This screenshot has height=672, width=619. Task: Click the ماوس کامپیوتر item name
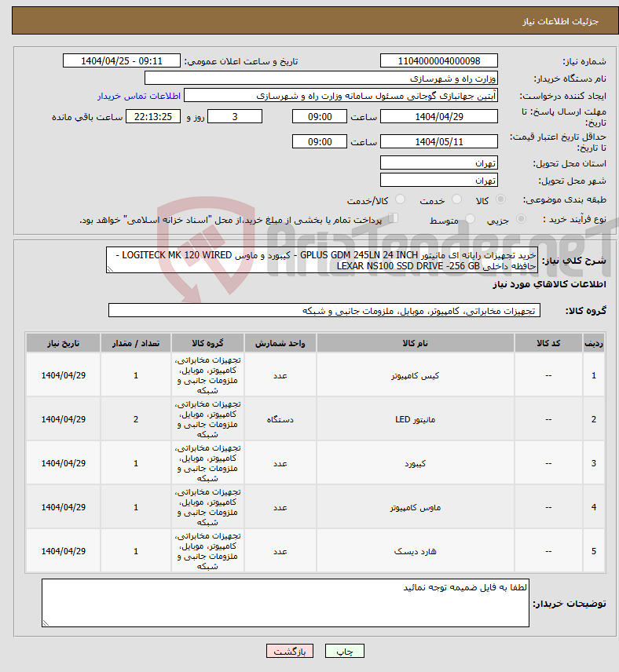coord(416,507)
